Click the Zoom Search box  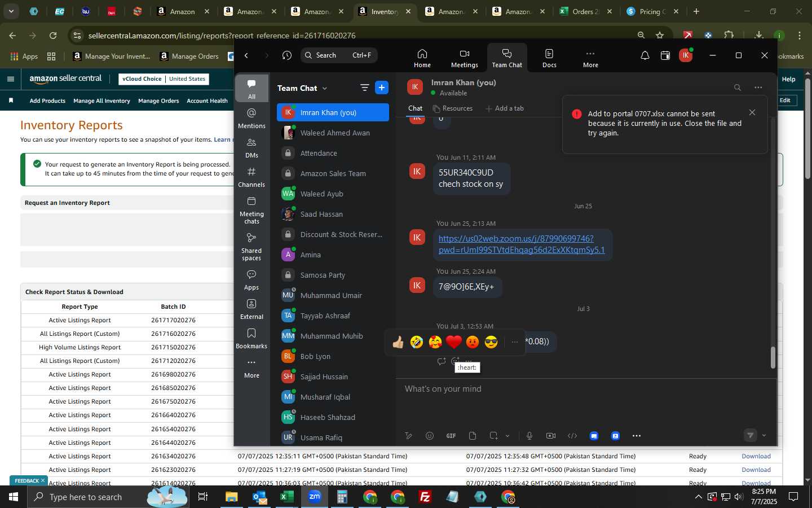point(339,55)
